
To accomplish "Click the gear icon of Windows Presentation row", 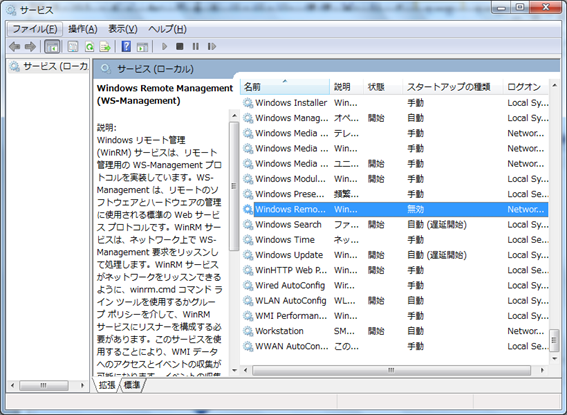I will (x=248, y=194).
